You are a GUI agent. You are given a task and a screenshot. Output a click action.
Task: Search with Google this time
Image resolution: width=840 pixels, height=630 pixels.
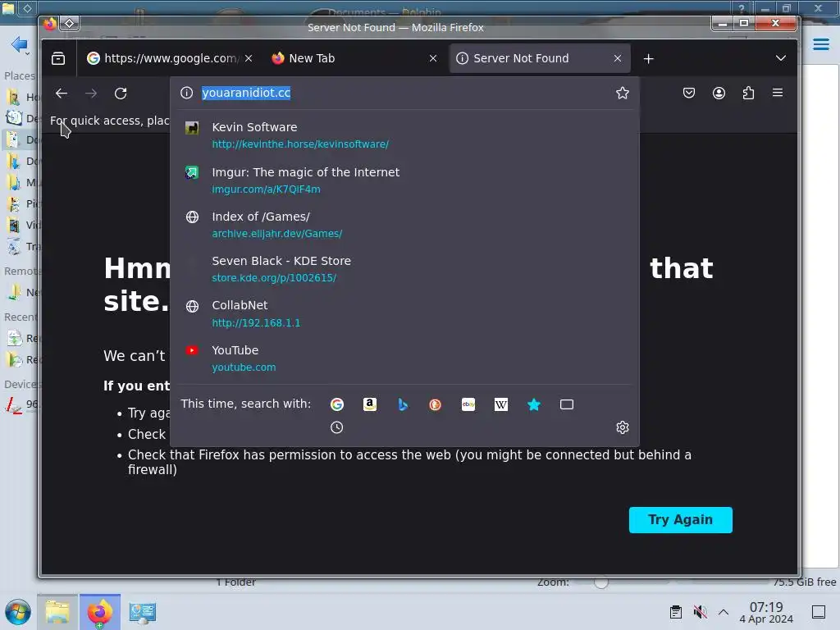coord(337,404)
